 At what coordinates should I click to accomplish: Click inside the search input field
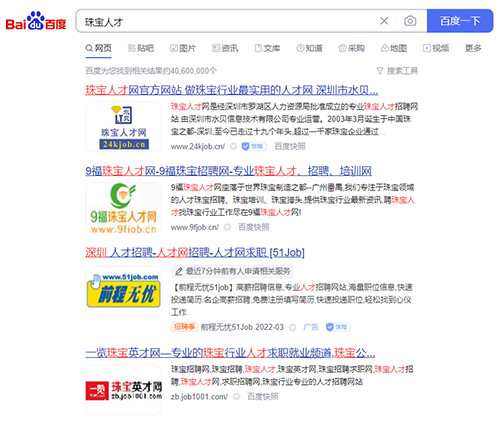coord(227,21)
